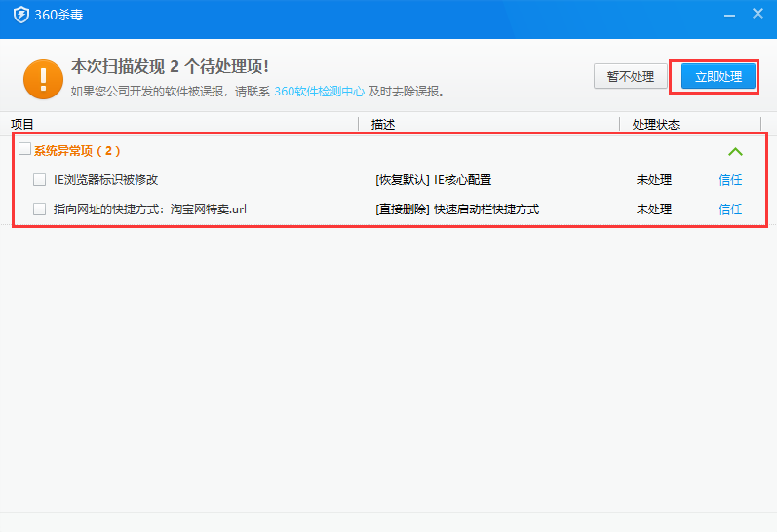This screenshot has width=777, height=532.
Task: Click the 360杀毒 title text
Action: pyautogui.click(x=58, y=15)
